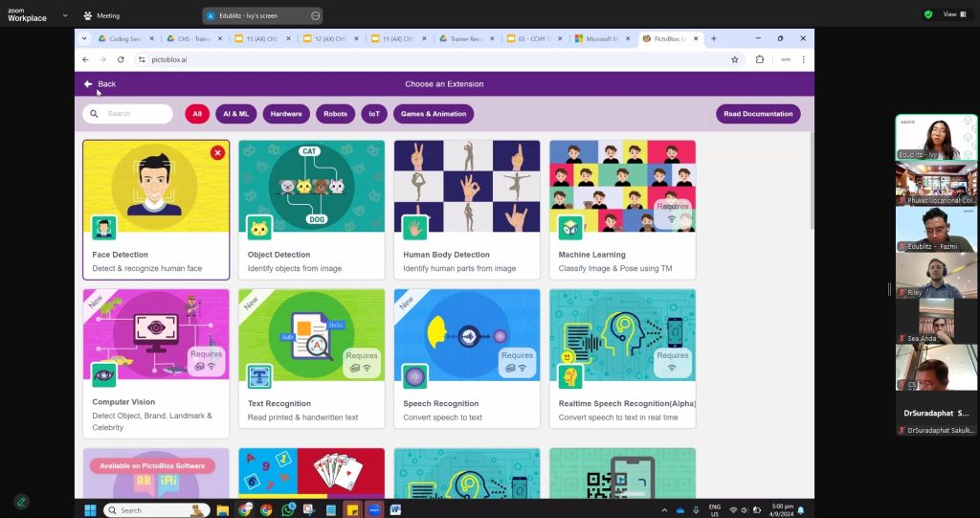Click the Realtime Speech Recognition badge icon
The image size is (980, 518).
click(x=570, y=376)
